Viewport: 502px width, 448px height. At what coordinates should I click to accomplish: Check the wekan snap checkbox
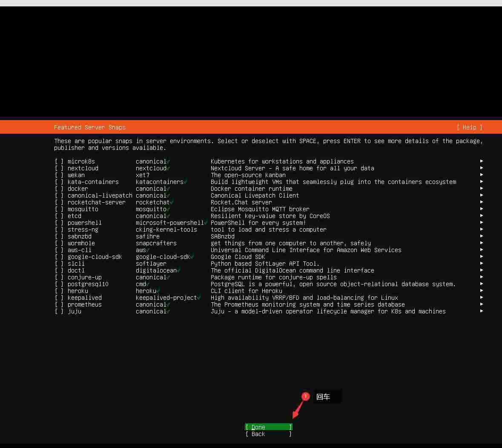pyautogui.click(x=59, y=175)
